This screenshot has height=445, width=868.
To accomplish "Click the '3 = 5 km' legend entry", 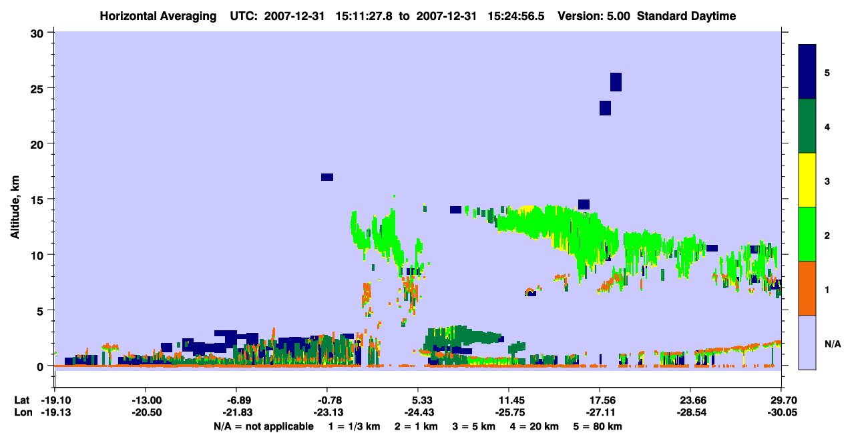I will click(x=475, y=426).
